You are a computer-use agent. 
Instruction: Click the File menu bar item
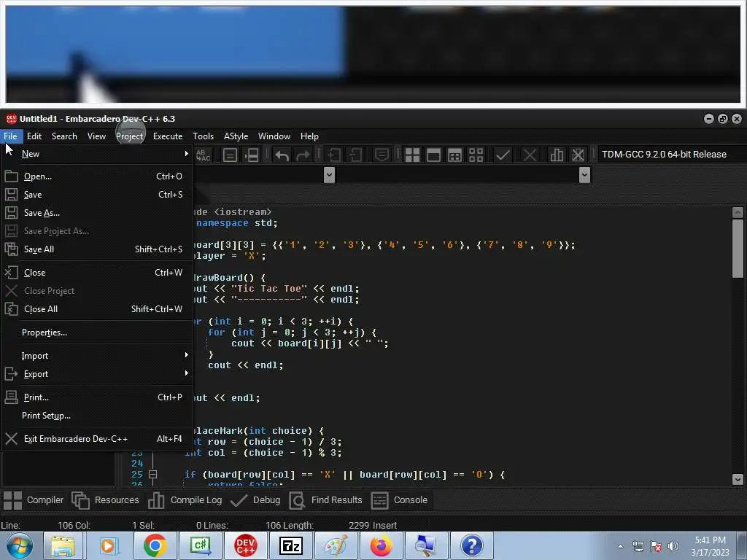point(10,136)
